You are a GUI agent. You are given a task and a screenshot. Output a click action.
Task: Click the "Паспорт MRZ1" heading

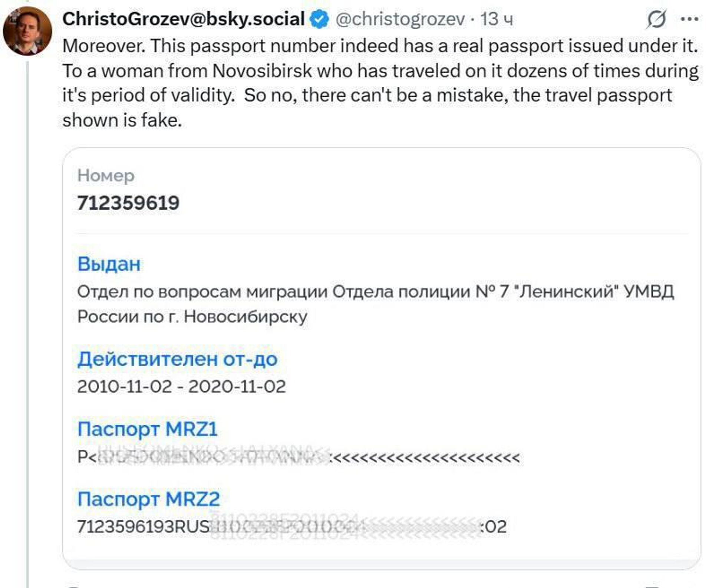[x=147, y=429]
